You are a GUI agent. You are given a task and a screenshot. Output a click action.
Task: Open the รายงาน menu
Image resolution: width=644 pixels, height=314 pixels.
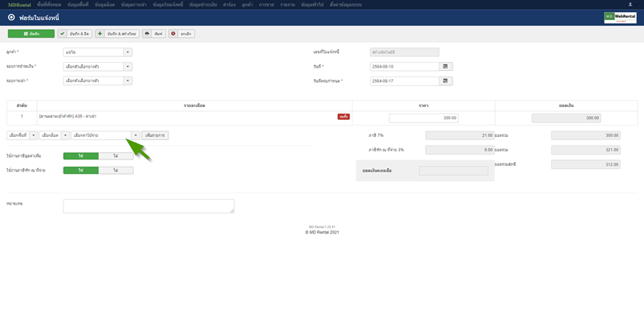(287, 5)
